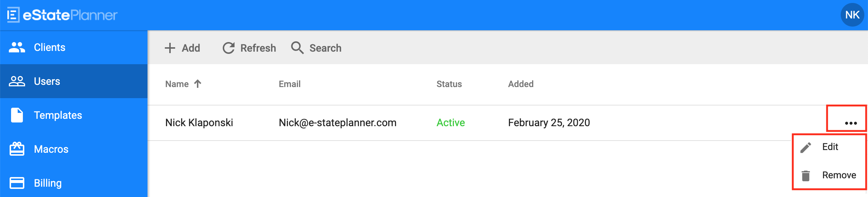Choose Remove from the row menu

click(829, 175)
